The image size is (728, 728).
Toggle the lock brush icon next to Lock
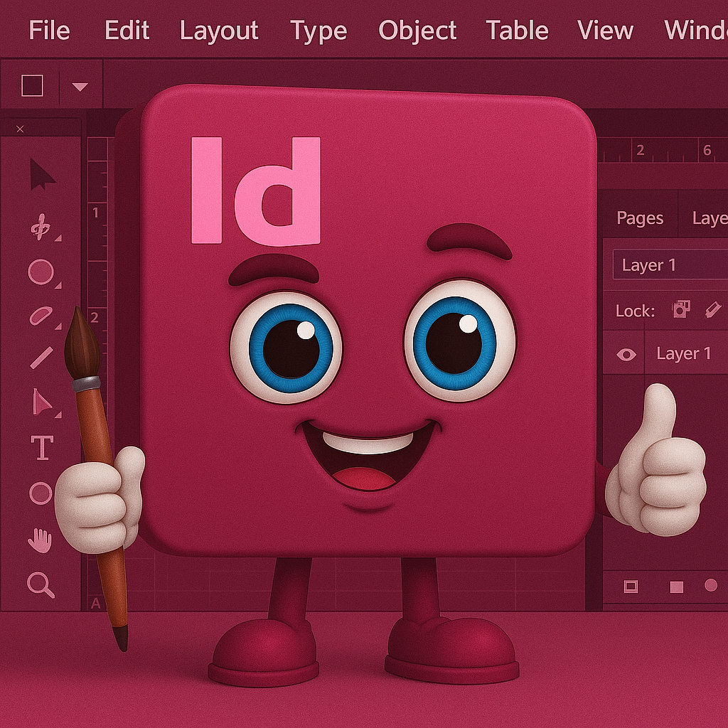pyautogui.click(x=712, y=309)
